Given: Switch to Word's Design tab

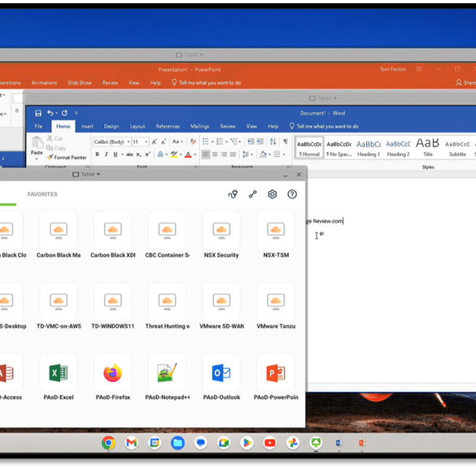Looking at the screenshot, I should (x=111, y=127).
